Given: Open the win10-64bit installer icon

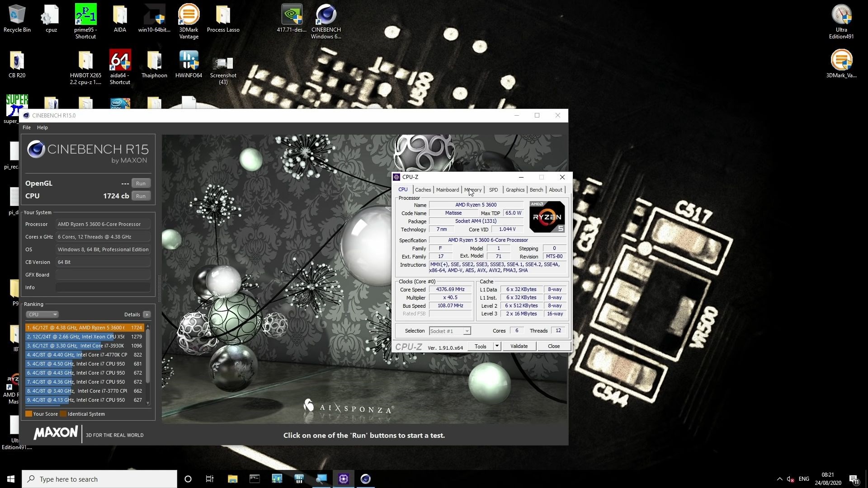Looking at the screenshot, I should (x=154, y=19).
